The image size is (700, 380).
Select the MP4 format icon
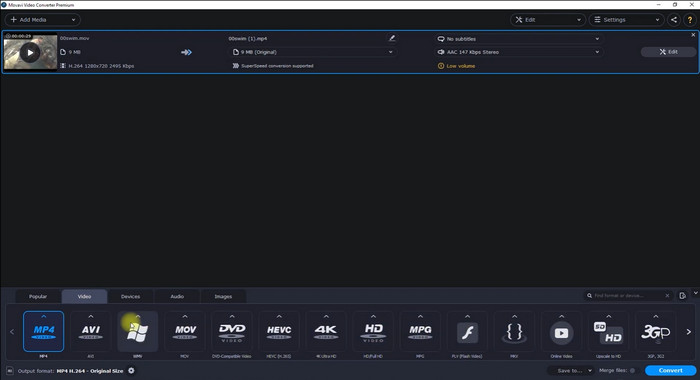pyautogui.click(x=43, y=331)
